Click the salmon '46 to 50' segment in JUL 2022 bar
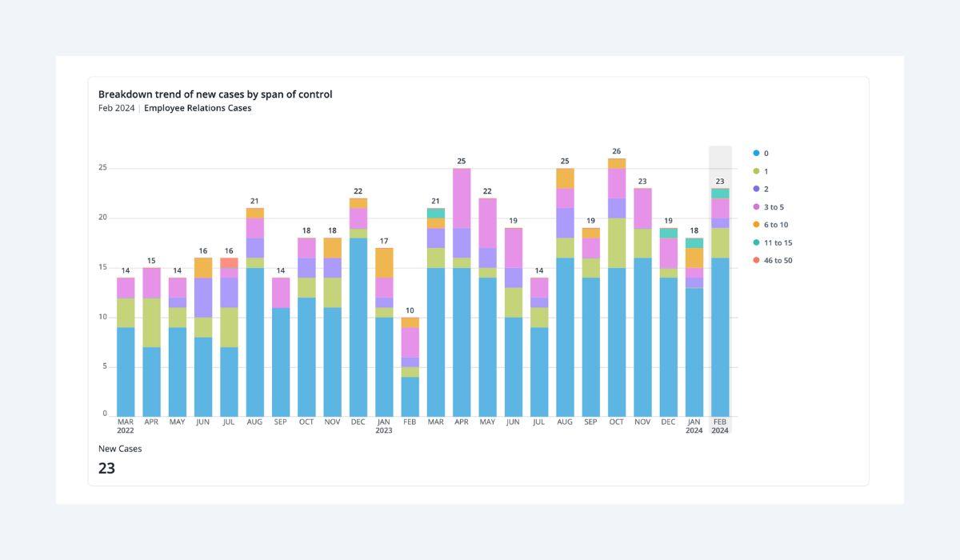 (x=229, y=262)
